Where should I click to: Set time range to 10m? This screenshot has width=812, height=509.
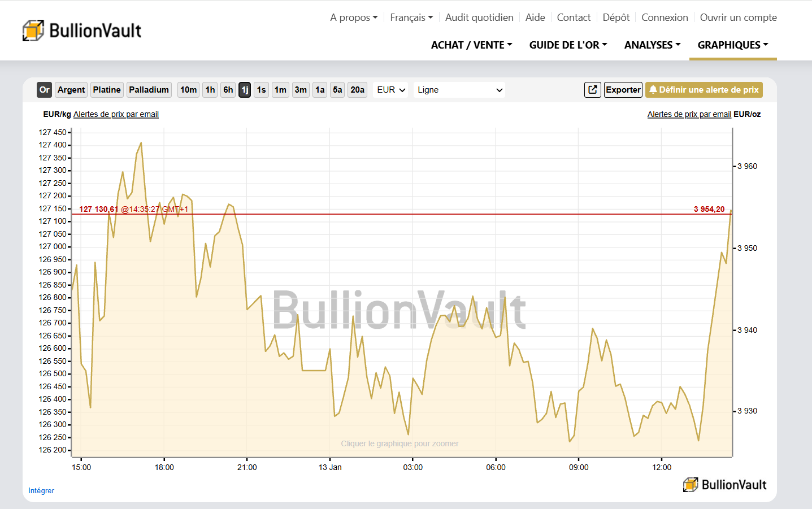[188, 90]
